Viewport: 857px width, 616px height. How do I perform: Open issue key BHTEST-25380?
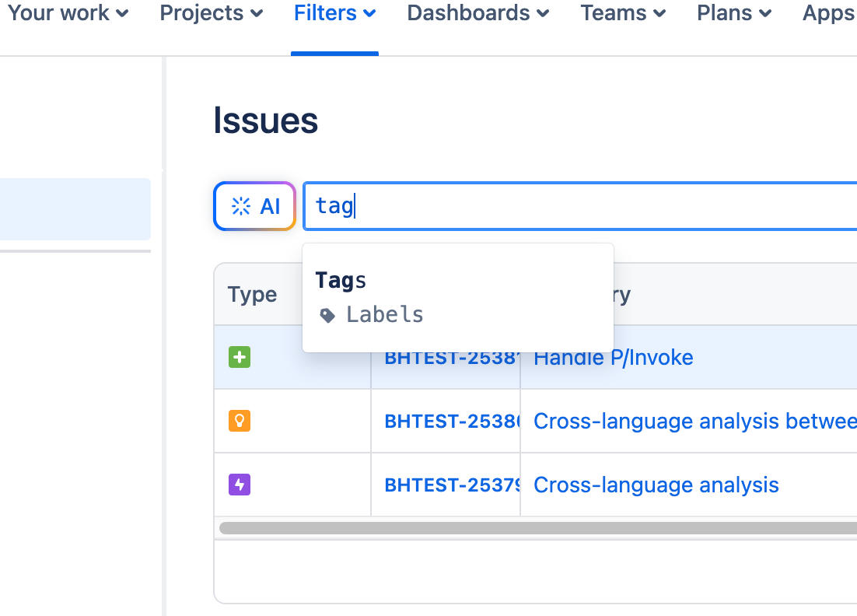coord(451,422)
